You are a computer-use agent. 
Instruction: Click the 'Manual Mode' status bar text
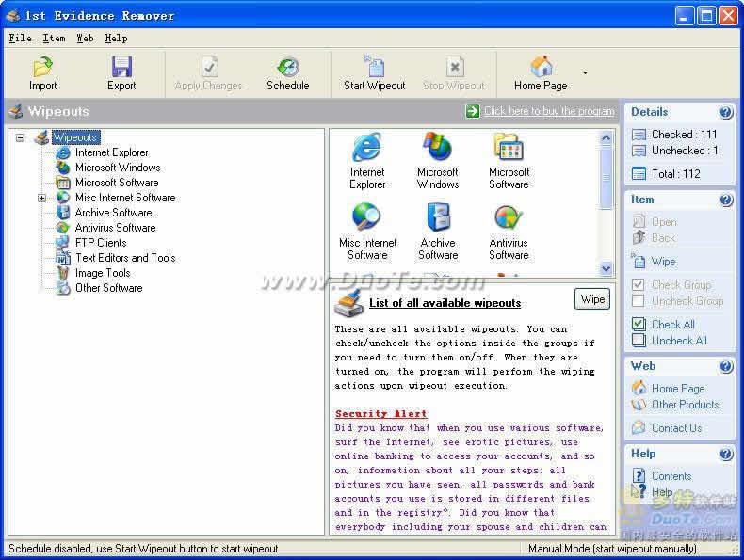pos(612,549)
